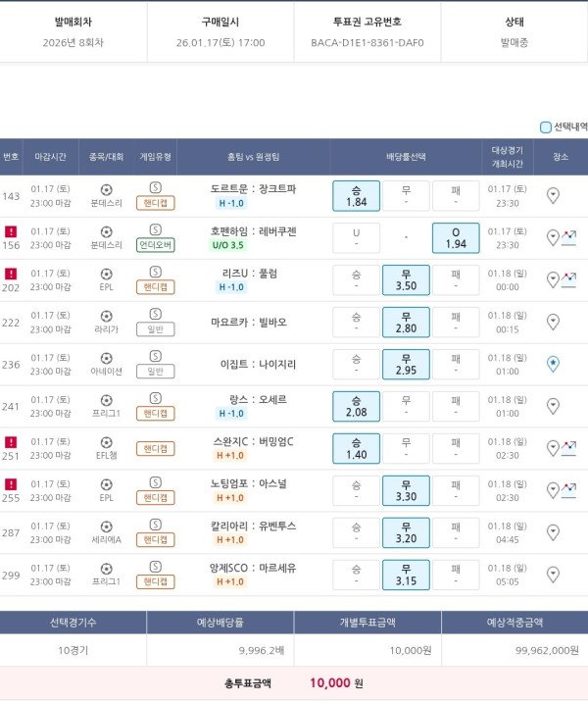This screenshot has height=702, width=588.
Task: Click expected odds value 9,996.2배
Action: click(x=262, y=650)
